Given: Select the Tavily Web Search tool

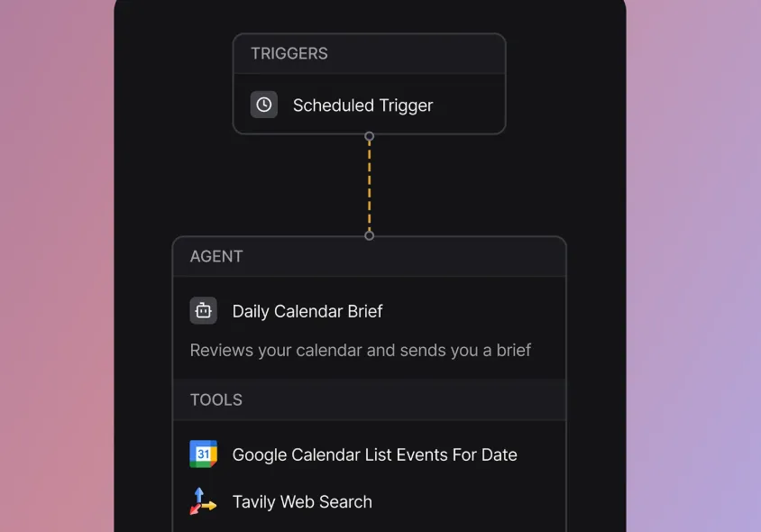Looking at the screenshot, I should tap(302, 501).
